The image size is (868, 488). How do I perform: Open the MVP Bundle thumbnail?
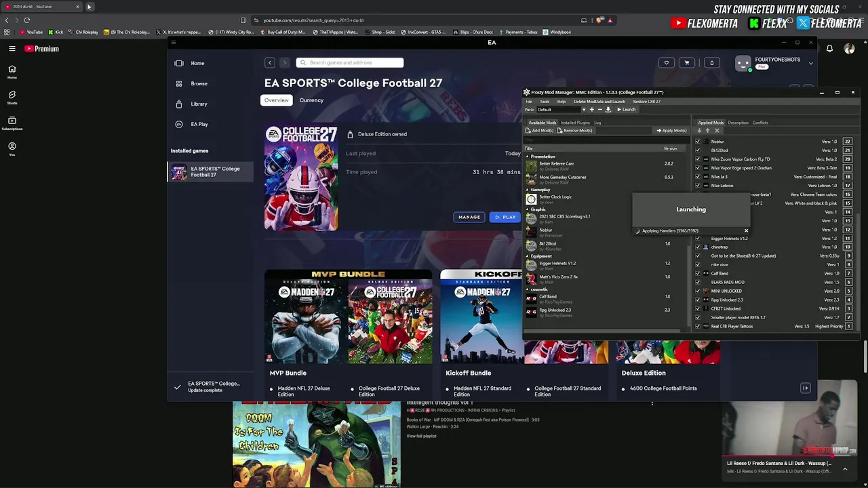click(348, 317)
